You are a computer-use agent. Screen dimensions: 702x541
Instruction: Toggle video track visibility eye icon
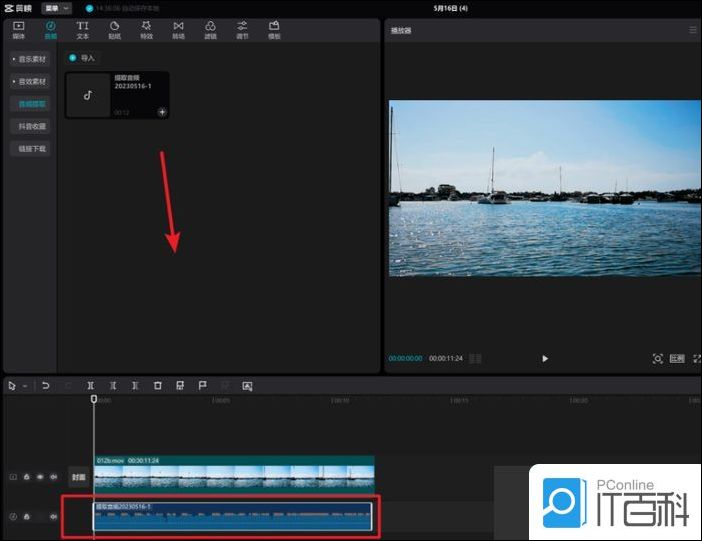click(40, 477)
